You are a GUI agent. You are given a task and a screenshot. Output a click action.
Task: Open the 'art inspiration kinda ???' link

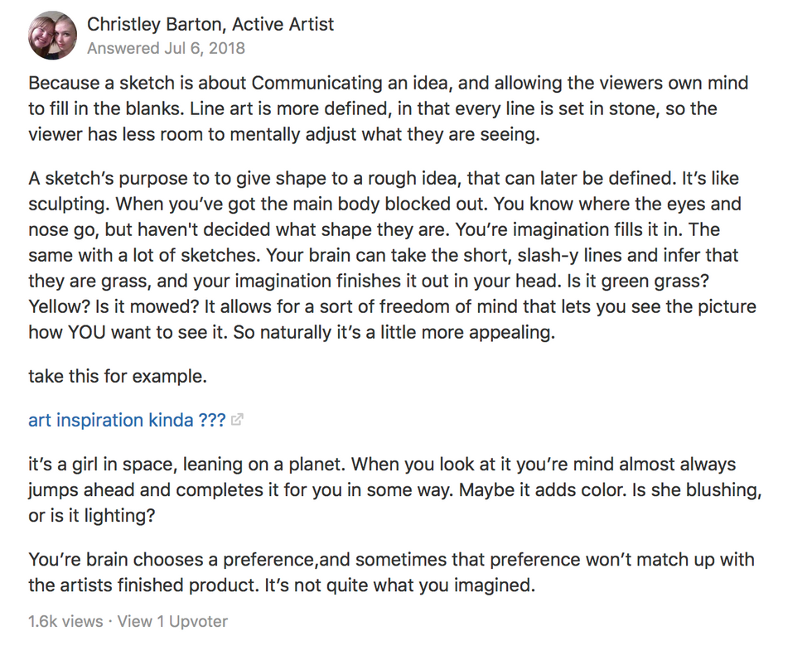[127, 420]
